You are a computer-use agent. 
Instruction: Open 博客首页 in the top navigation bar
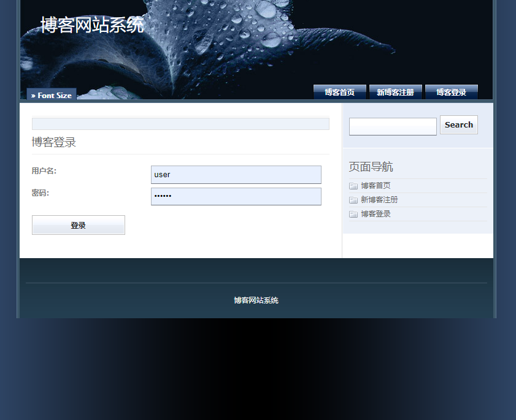click(340, 92)
